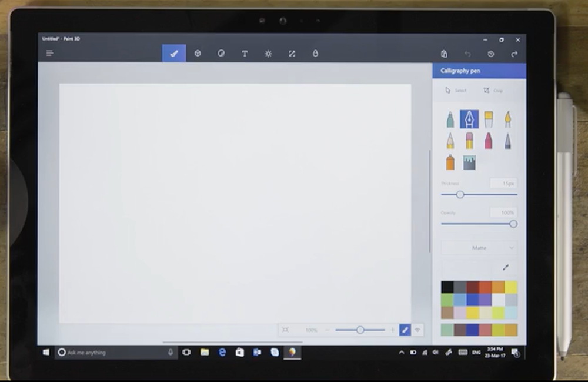Open the Matte finish dropdown
This screenshot has width=588, height=382.
[x=479, y=248]
